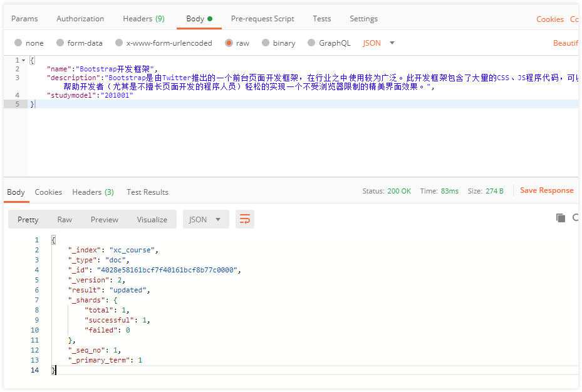The height and width of the screenshot is (392, 582).
Task: Click the "201001" value in request body
Action: click(x=117, y=95)
